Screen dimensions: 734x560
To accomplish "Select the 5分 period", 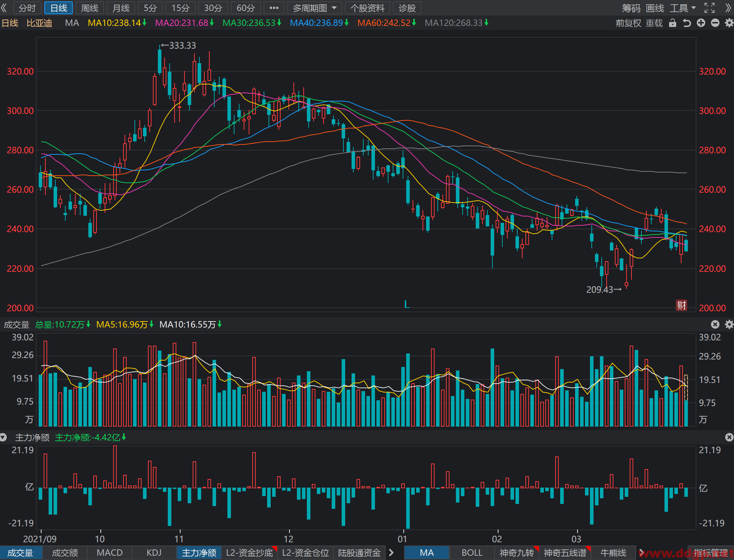I will point(150,8).
